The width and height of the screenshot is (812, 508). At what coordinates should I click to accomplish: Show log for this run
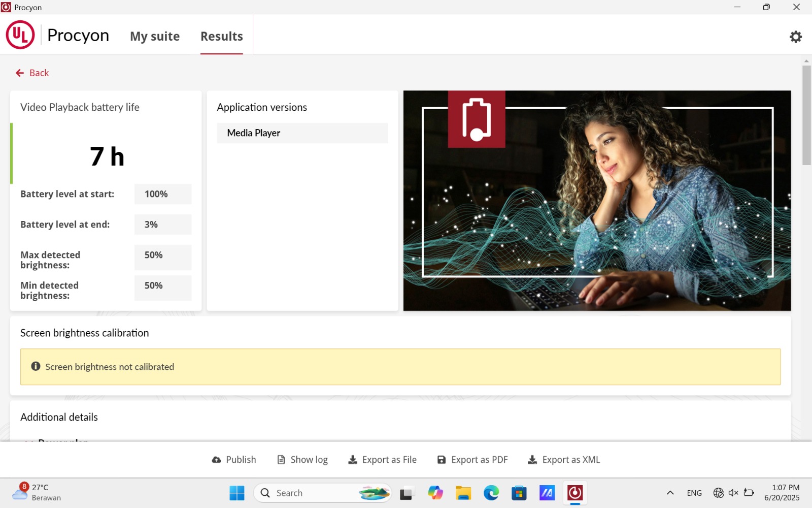click(x=302, y=460)
